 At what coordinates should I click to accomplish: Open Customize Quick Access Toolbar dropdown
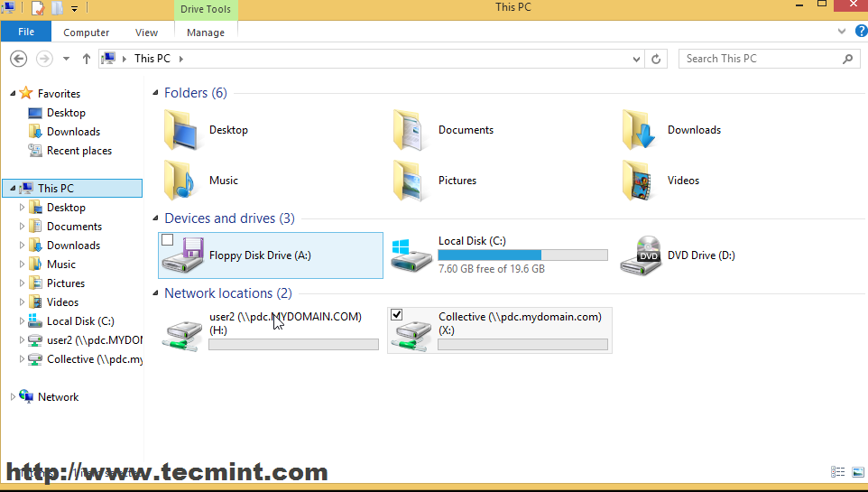click(74, 8)
